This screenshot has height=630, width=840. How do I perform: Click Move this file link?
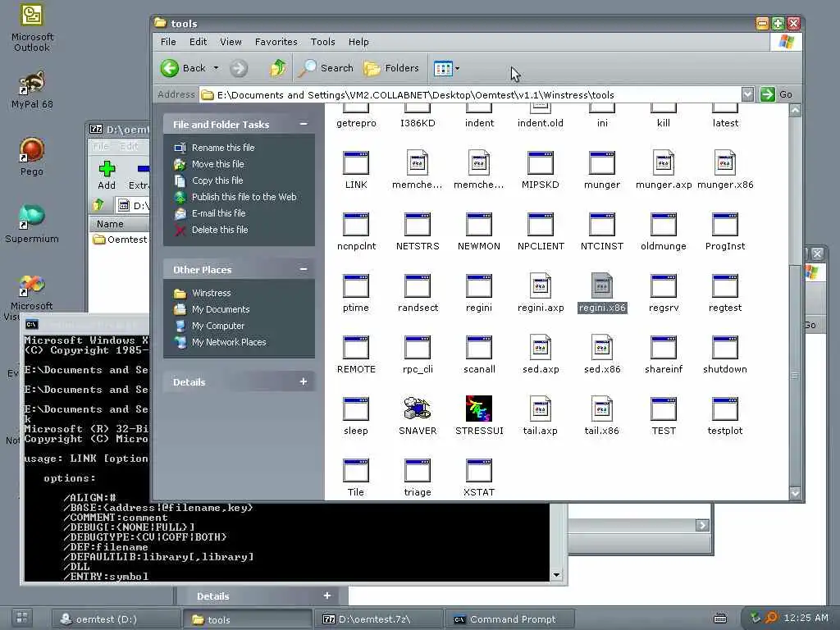tap(217, 164)
